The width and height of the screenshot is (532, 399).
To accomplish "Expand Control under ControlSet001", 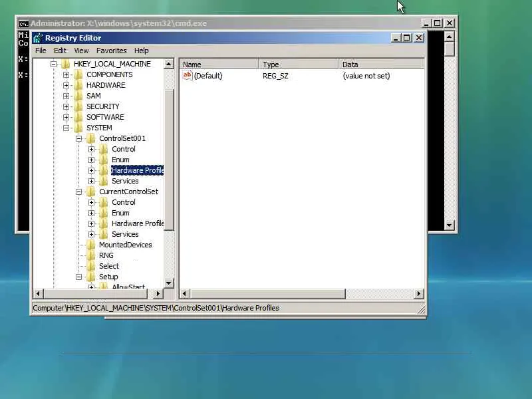I will [x=91, y=149].
